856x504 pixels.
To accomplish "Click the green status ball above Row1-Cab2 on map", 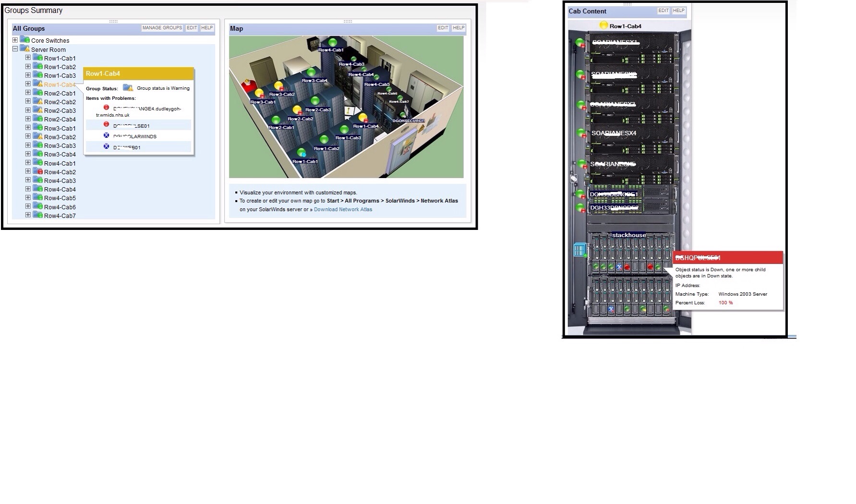I will pyautogui.click(x=324, y=140).
